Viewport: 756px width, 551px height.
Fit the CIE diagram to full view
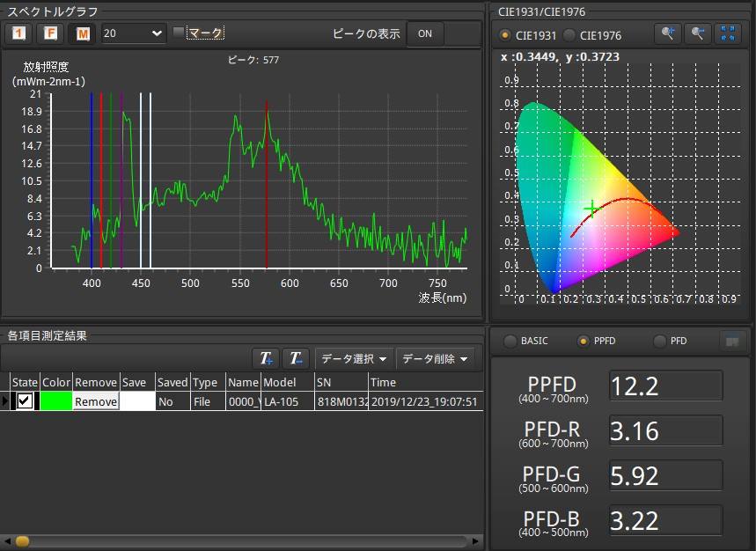[x=728, y=33]
